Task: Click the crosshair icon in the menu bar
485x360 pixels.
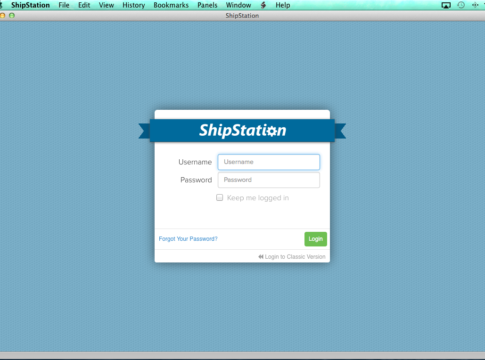Action: pos(475,5)
